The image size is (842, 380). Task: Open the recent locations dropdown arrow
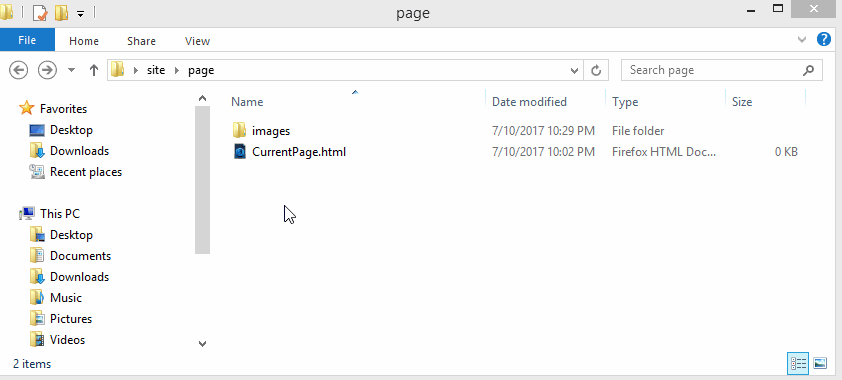pos(71,70)
